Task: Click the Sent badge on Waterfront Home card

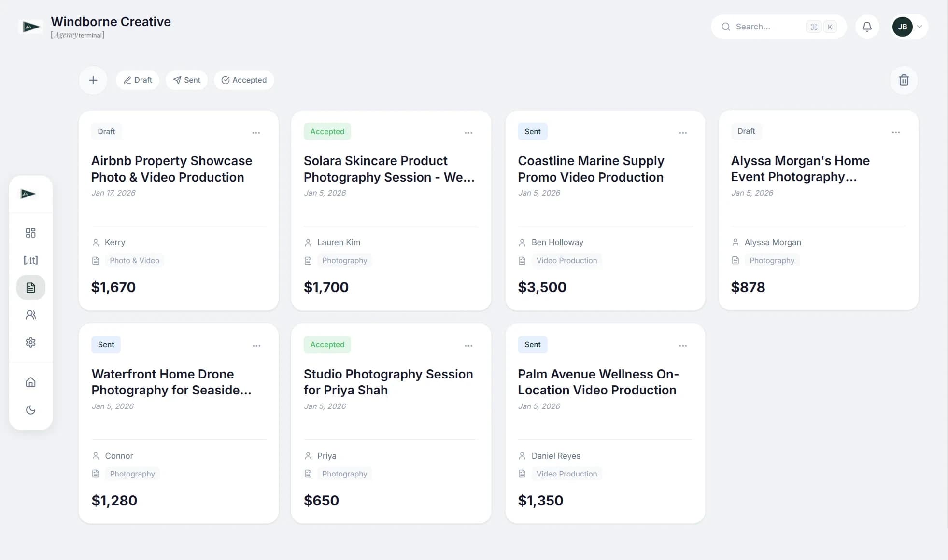Action: (x=106, y=345)
